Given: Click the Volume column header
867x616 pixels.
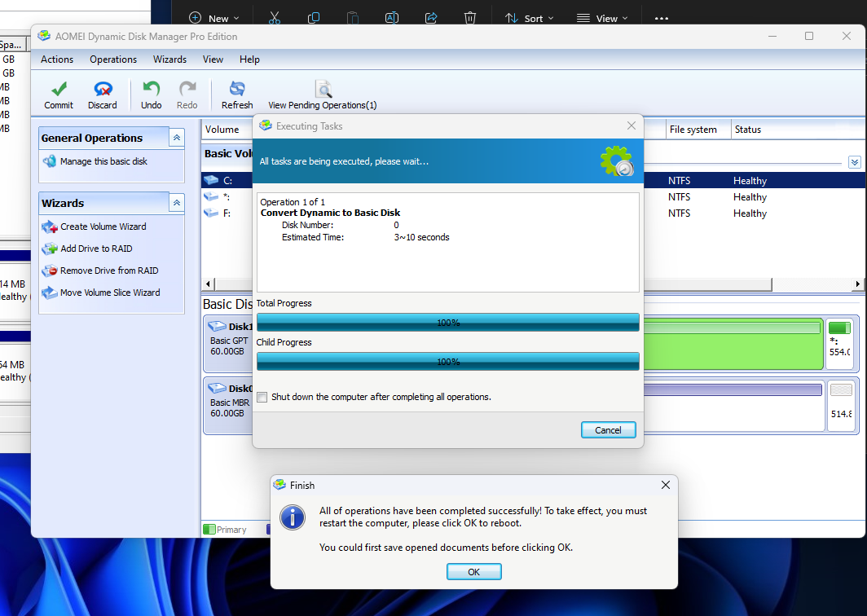Looking at the screenshot, I should pyautogui.click(x=227, y=130).
